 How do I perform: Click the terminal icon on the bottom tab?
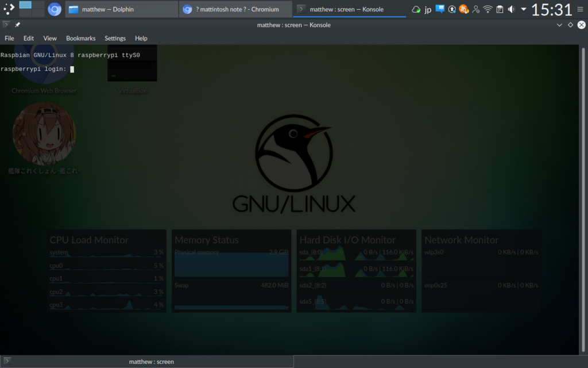(x=7, y=361)
